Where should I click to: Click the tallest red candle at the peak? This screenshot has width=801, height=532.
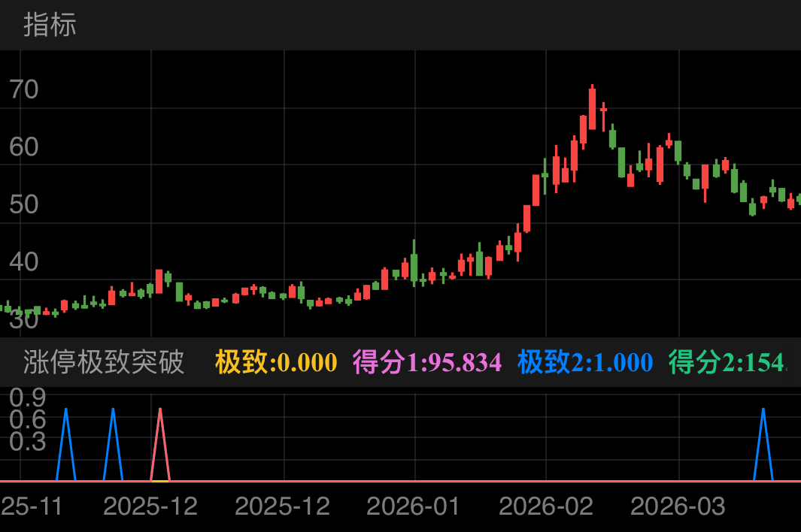click(x=592, y=109)
